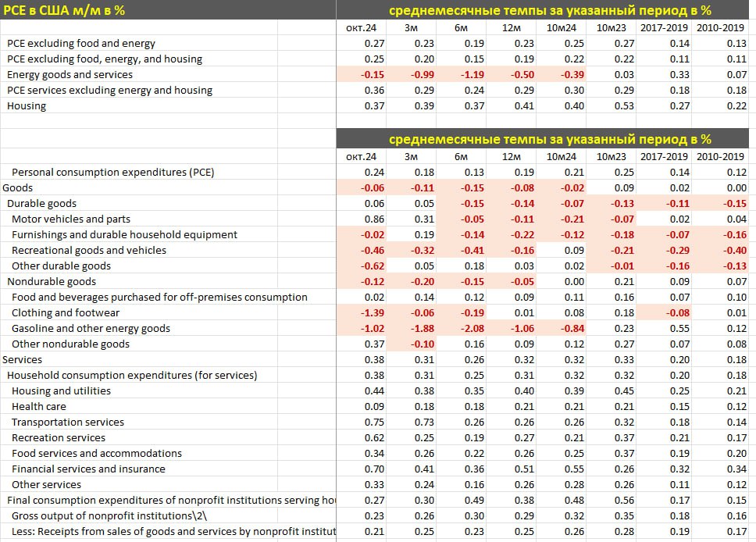Select 'Personal consumption expenditures (PCE)' row label
The height and width of the screenshot is (542, 756).
coord(112,173)
